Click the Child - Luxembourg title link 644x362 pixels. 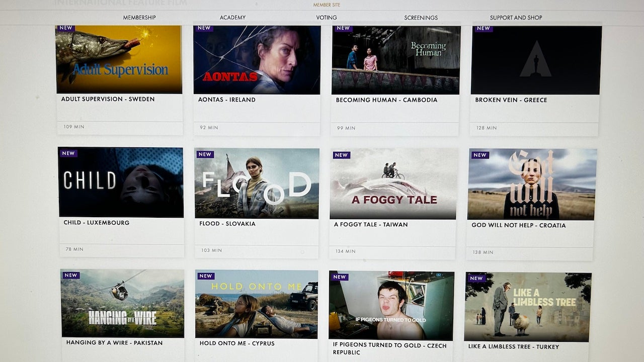click(x=97, y=223)
